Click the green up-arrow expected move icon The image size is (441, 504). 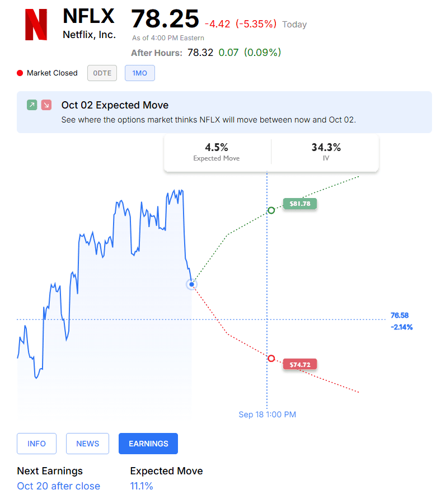[32, 105]
